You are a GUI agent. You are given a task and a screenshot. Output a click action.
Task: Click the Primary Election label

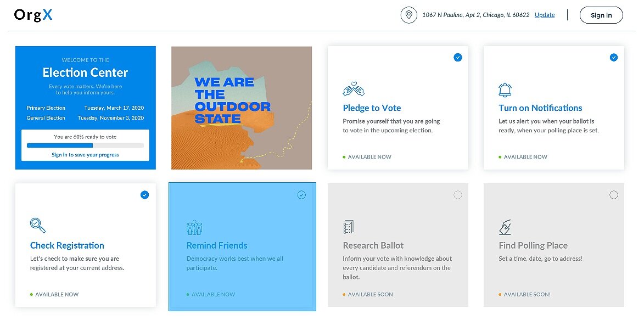46,108
